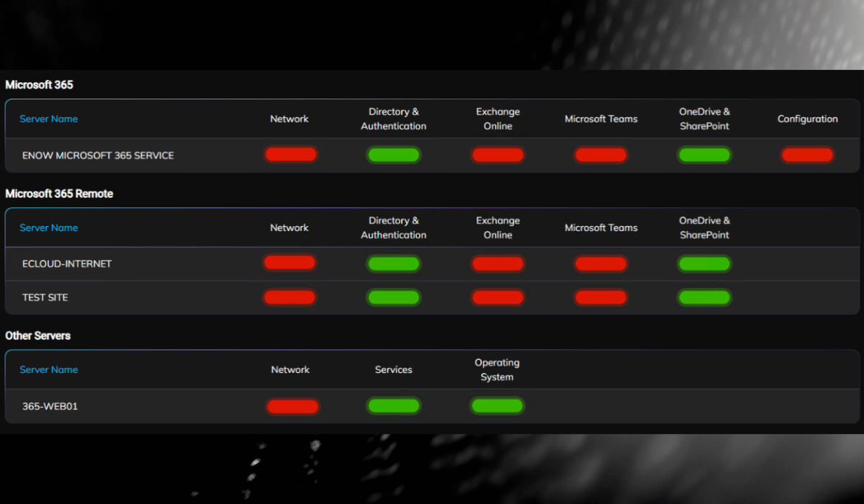864x504 pixels.
Task: Click TEST SITE OneDrive & SharePoint green status
Action: pyautogui.click(x=705, y=297)
